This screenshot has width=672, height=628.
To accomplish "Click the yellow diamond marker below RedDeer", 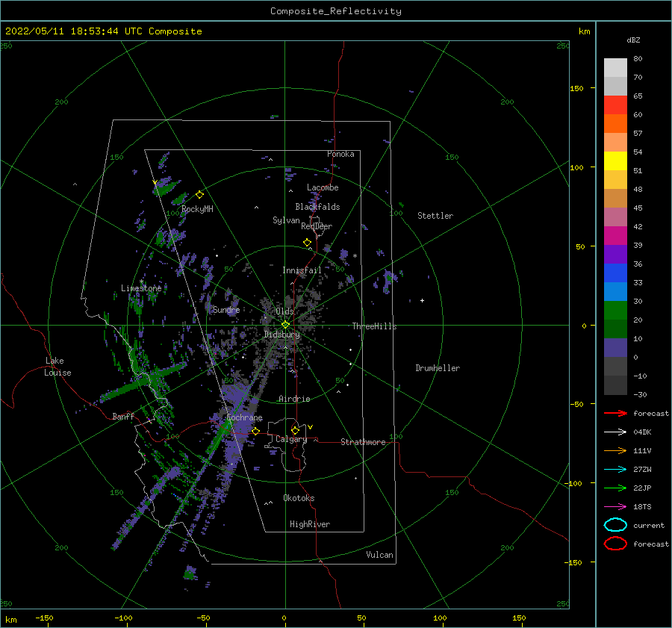I will (308, 243).
